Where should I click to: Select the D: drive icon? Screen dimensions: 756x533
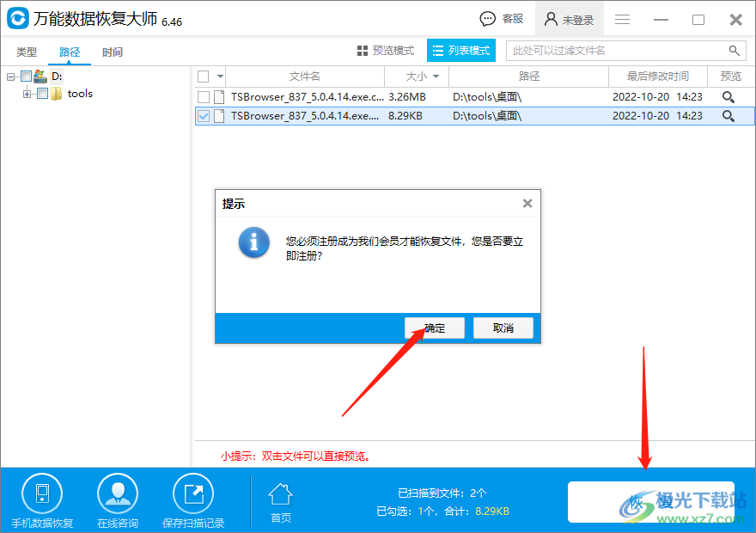tap(40, 77)
